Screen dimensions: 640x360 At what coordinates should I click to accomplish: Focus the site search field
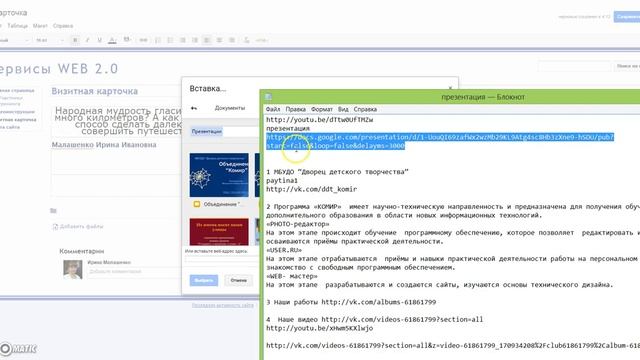[574, 66]
